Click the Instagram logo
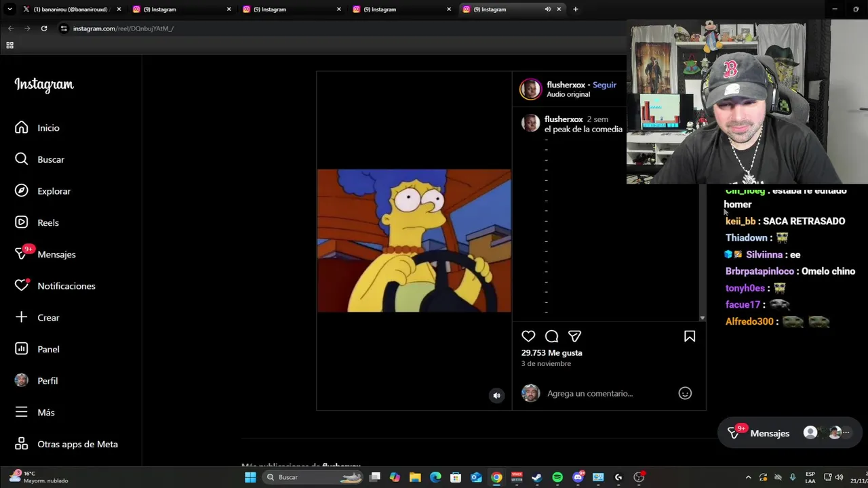 [x=44, y=85]
